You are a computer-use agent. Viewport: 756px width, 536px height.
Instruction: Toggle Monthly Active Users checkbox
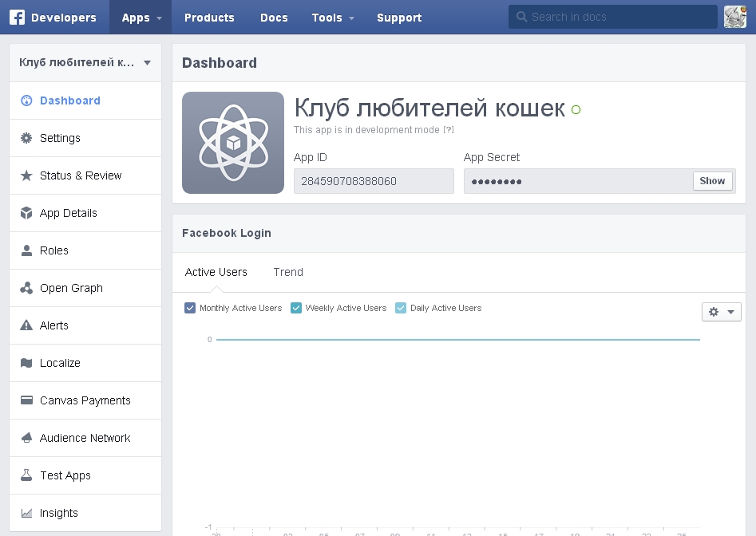tap(190, 308)
